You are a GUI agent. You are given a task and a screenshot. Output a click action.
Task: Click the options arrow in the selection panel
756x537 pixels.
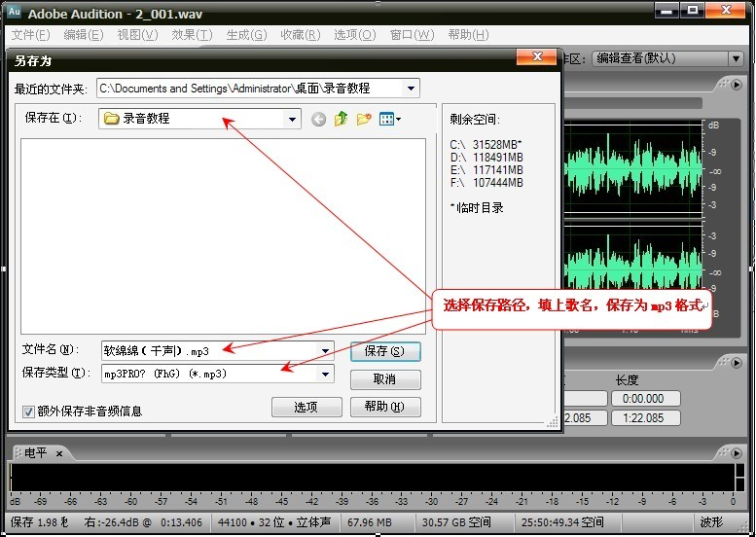737,363
